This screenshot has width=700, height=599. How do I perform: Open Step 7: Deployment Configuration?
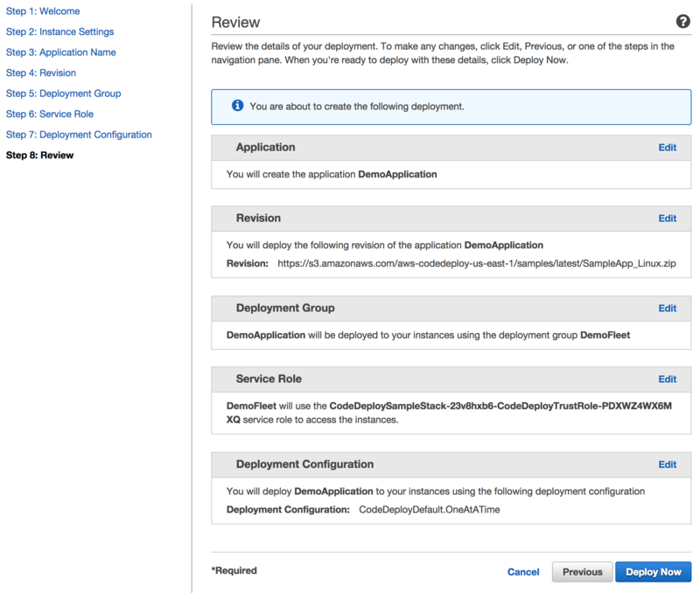coord(79,135)
